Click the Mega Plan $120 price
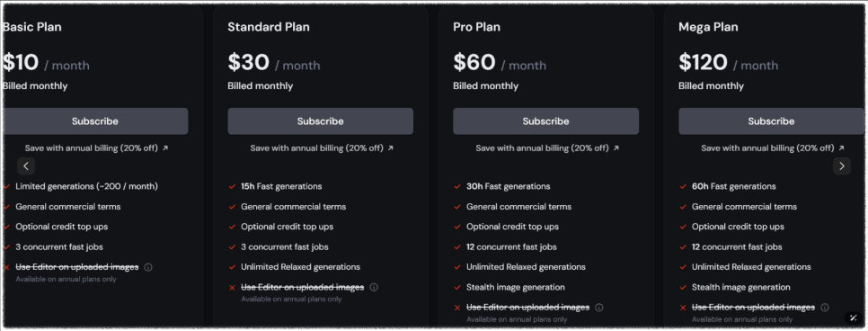Screen dimensions: 868x331 click(703, 62)
